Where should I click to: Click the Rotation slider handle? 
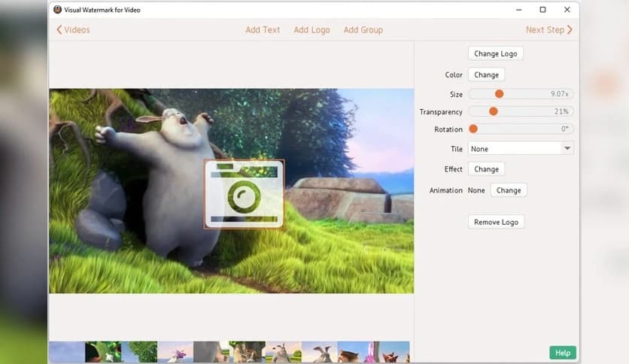coord(473,129)
